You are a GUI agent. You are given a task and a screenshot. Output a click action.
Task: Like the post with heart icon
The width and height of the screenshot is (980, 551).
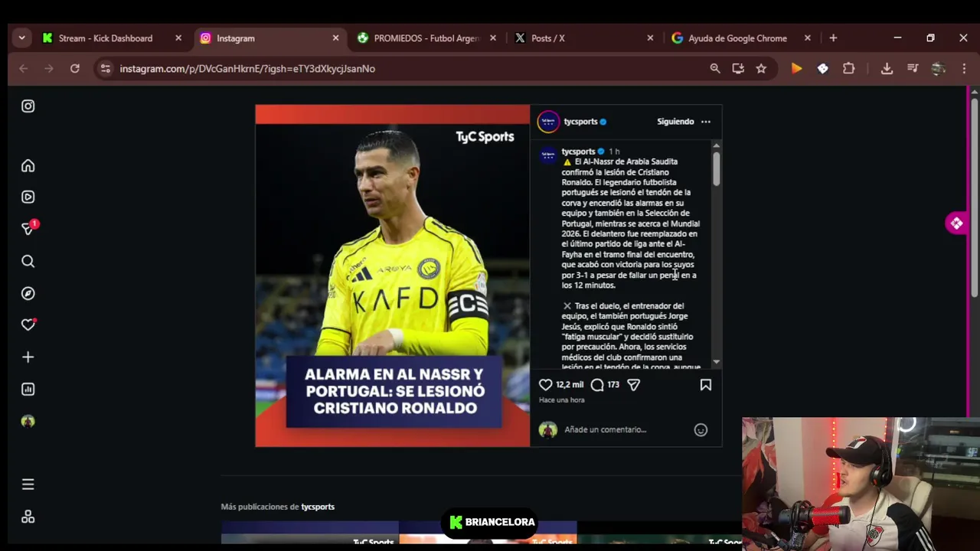coord(545,385)
